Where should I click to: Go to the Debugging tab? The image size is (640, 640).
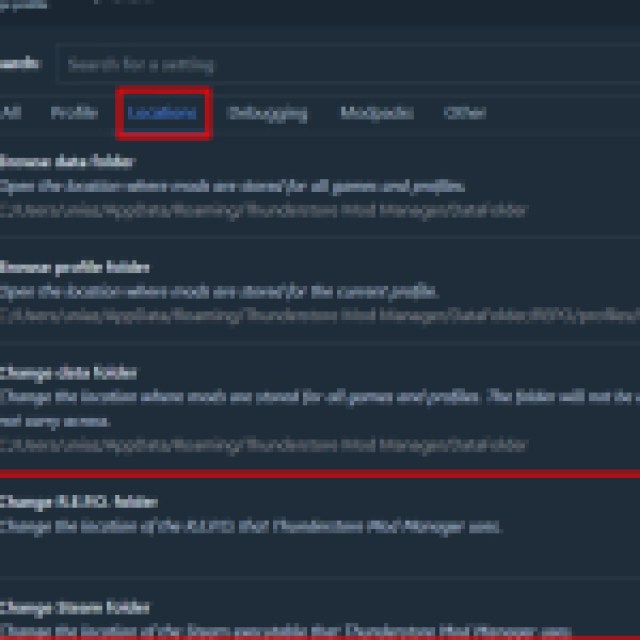point(267,113)
